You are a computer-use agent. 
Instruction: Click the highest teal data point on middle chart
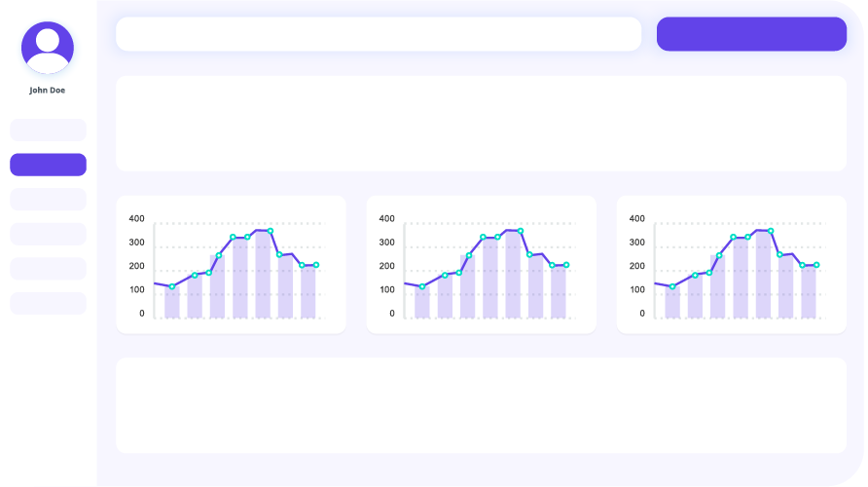(521, 231)
